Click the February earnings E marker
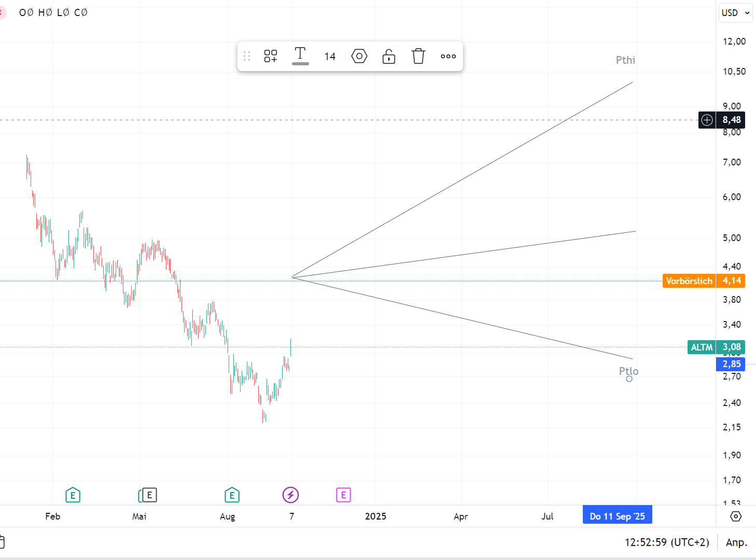This screenshot has width=756, height=560. tap(73, 495)
